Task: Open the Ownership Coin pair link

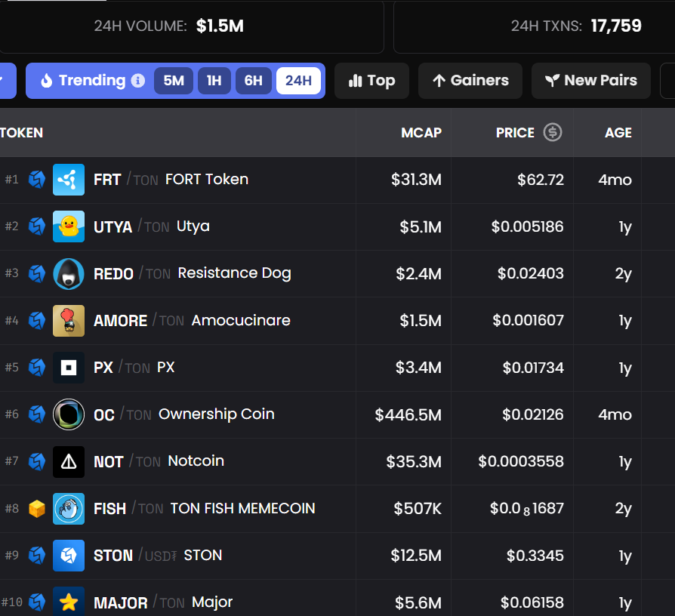Action: point(216,414)
